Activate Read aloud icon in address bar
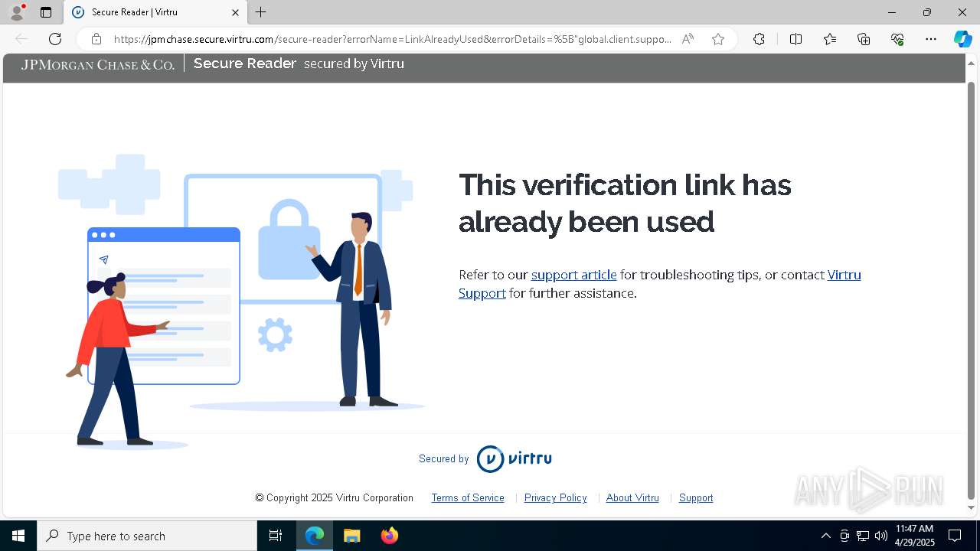 click(x=688, y=39)
